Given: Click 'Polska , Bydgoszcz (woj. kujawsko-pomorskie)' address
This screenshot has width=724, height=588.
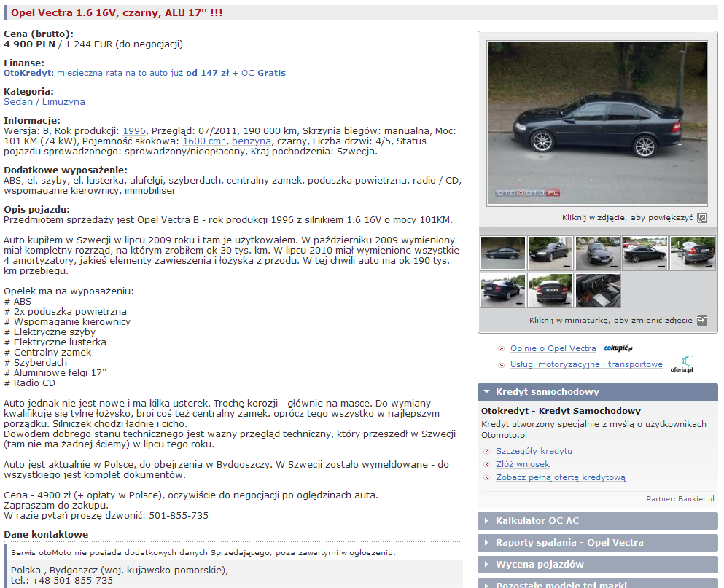Looking at the screenshot, I should [120, 571].
